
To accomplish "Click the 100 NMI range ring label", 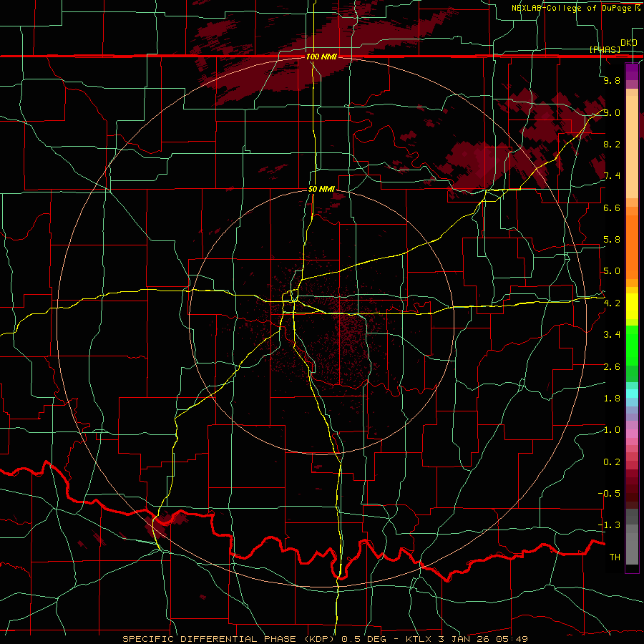I will click(321, 57).
